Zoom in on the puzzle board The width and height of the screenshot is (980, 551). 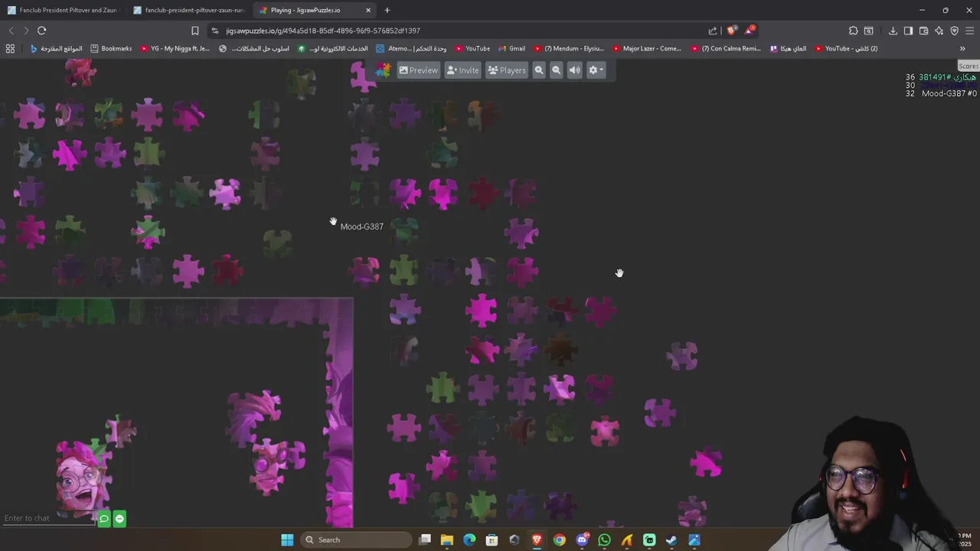click(539, 70)
